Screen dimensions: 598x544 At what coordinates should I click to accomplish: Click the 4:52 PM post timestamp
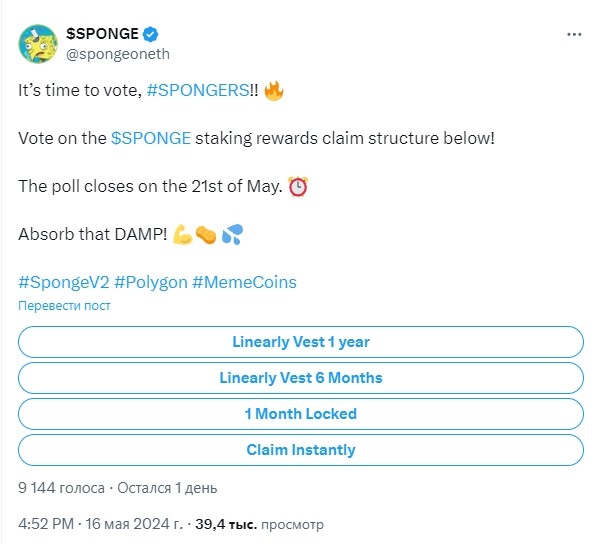(x=46, y=524)
